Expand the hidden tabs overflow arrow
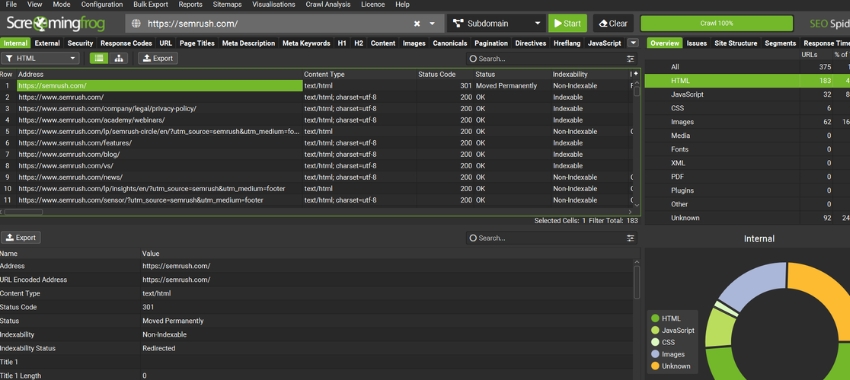Image resolution: width=850 pixels, height=380 pixels. point(633,43)
